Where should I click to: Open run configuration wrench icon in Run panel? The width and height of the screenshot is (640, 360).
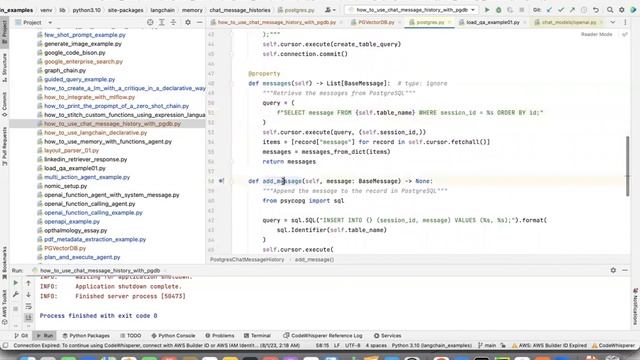click(x=16, y=294)
